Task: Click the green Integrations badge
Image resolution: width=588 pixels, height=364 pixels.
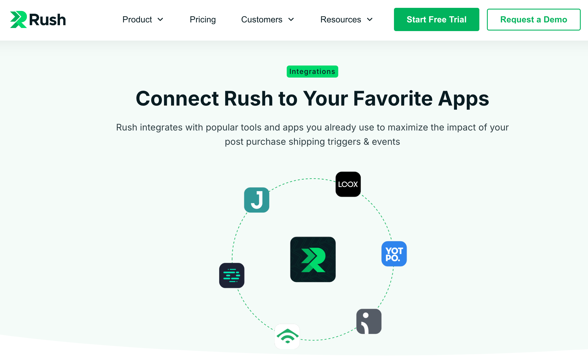Action: point(312,71)
